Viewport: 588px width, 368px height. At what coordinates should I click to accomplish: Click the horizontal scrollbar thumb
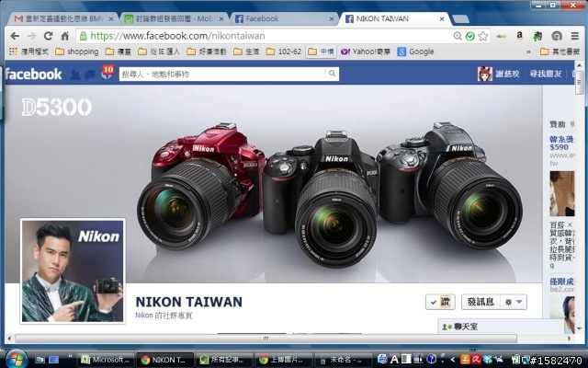(266, 339)
